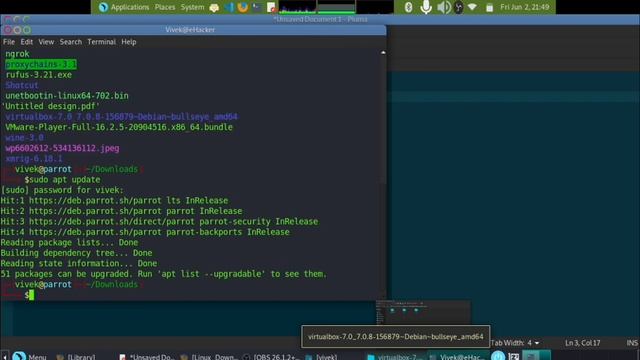Viewport: 640px width, 360px height.
Task: Open the text editor launcher icon in panel
Action: pyautogui.click(x=271, y=7)
